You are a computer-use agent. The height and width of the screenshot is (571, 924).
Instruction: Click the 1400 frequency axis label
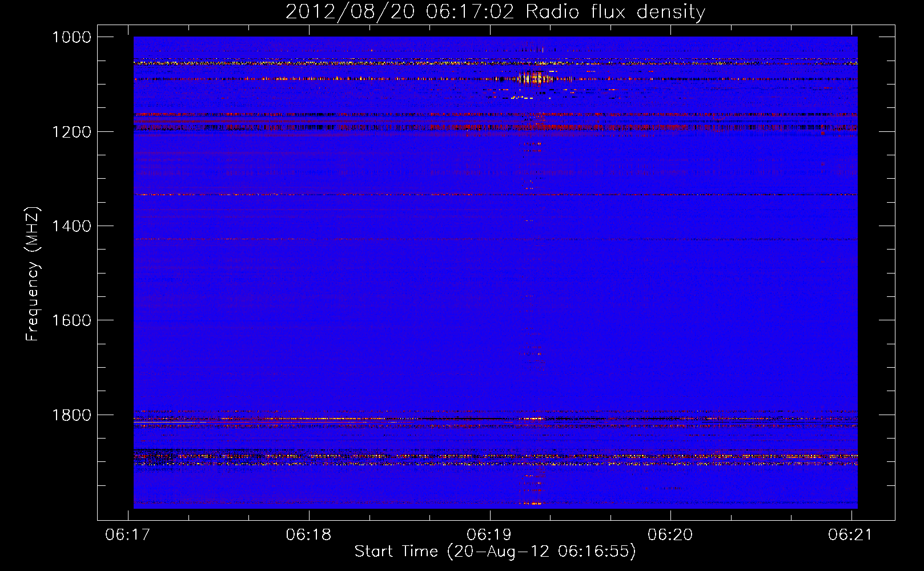(x=71, y=226)
